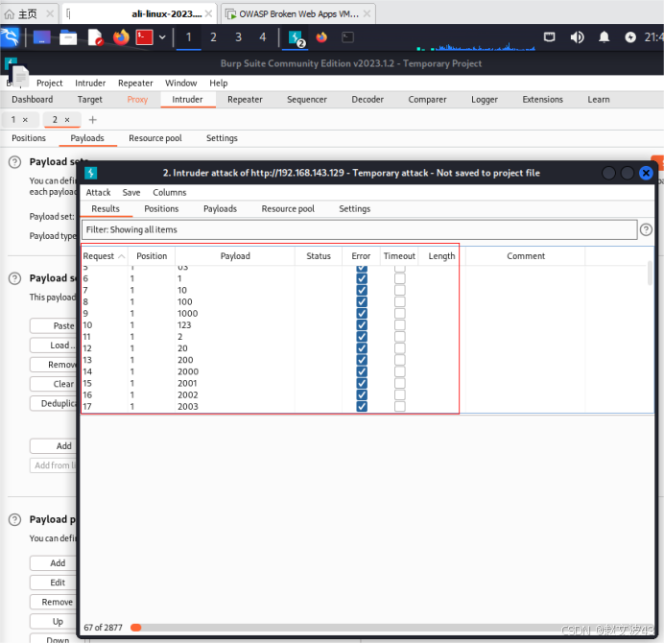Open the Window menu
Viewport: 664px width, 644px height.
tap(180, 83)
